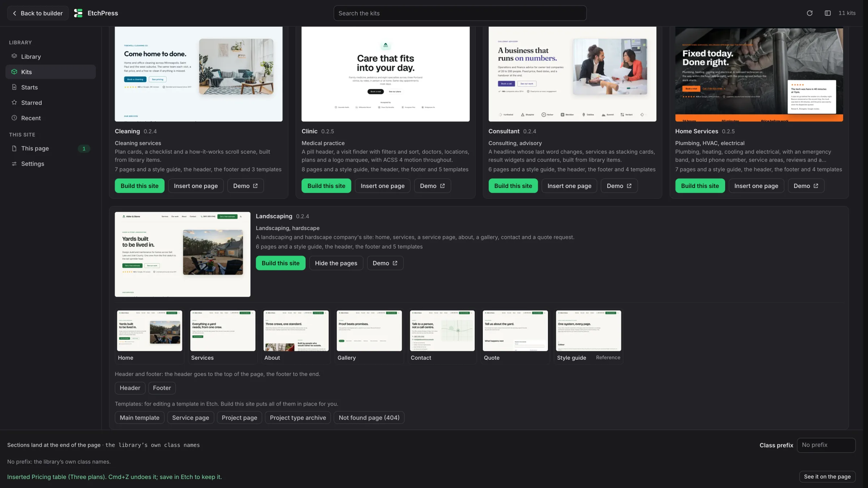The height and width of the screenshot is (488, 868).
Task: Click the Starred star icon in sidebar
Action: point(14,102)
